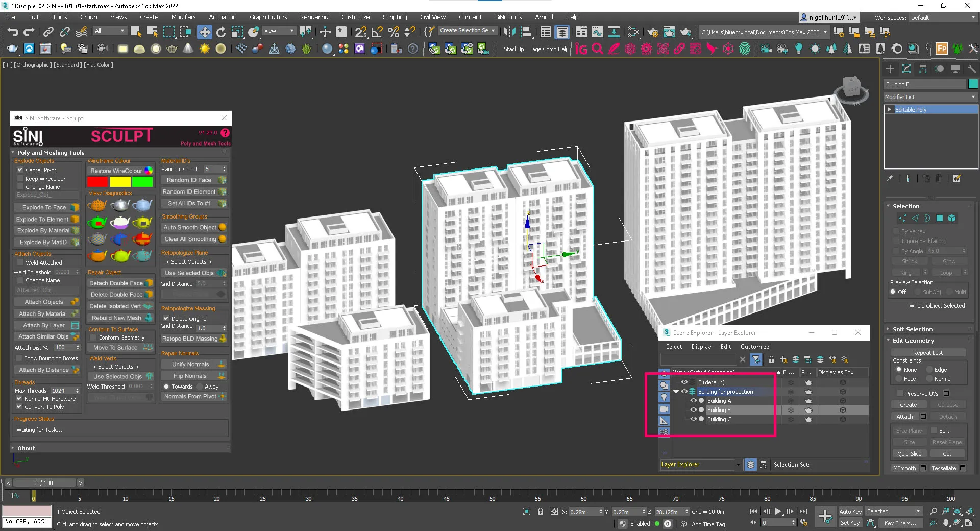Hide Building A with its eye icon
Image resolution: width=980 pixels, height=531 pixels.
(x=693, y=401)
